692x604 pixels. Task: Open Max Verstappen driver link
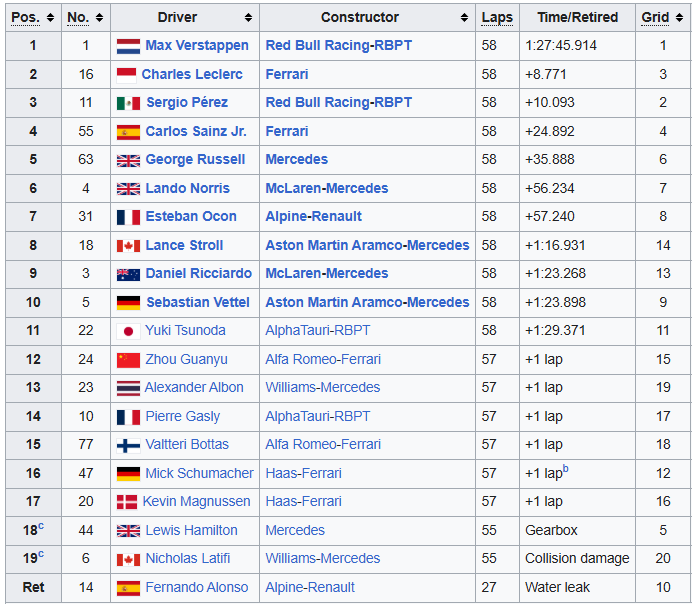tap(197, 45)
